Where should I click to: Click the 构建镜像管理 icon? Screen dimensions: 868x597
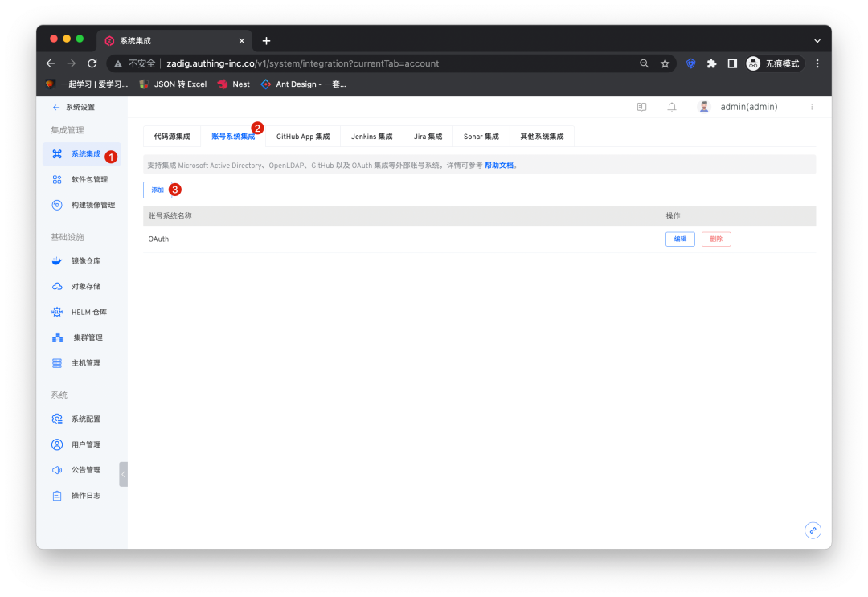point(57,205)
